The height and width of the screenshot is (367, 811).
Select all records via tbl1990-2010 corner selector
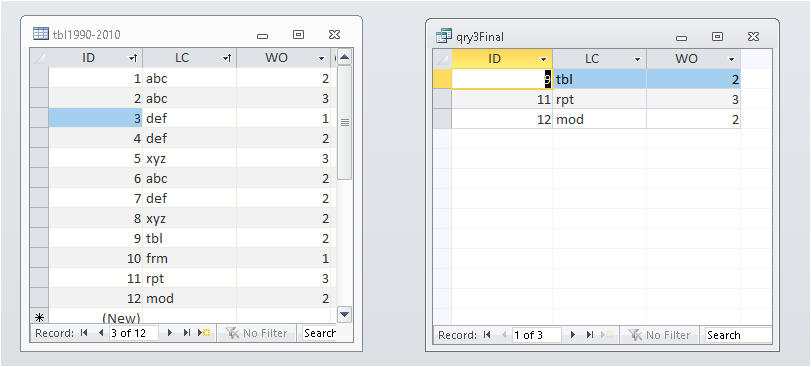pyautogui.click(x=39, y=58)
